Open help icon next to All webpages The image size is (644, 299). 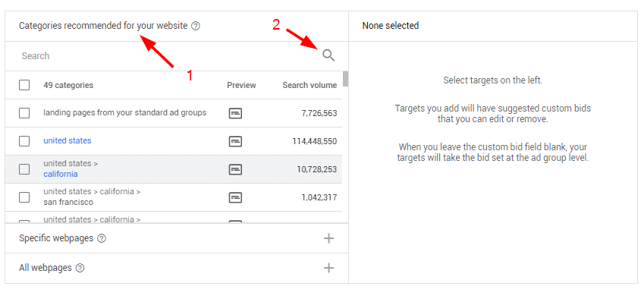tap(80, 268)
